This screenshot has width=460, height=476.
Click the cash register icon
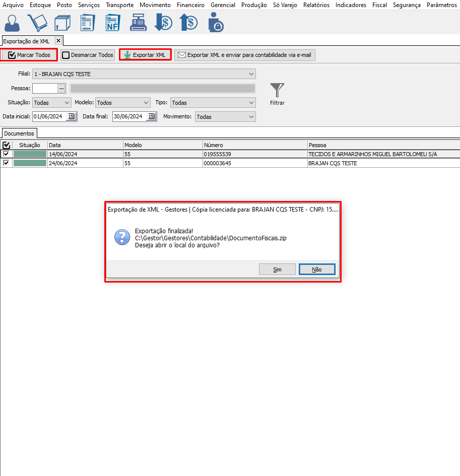pos(137,23)
